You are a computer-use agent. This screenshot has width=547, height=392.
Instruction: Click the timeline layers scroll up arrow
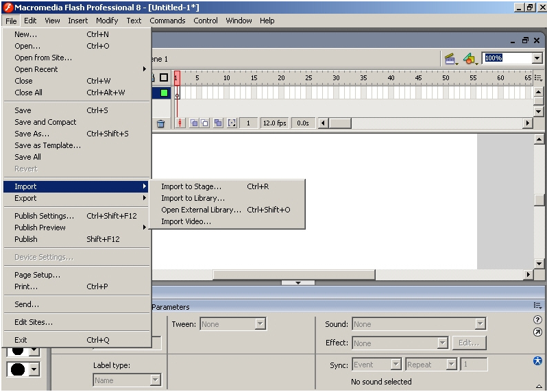(x=539, y=92)
